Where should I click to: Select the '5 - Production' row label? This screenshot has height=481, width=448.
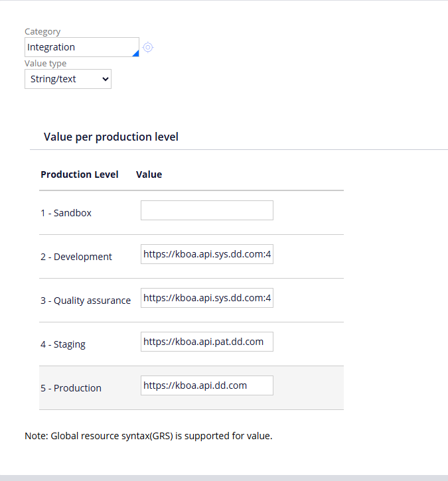coord(71,388)
